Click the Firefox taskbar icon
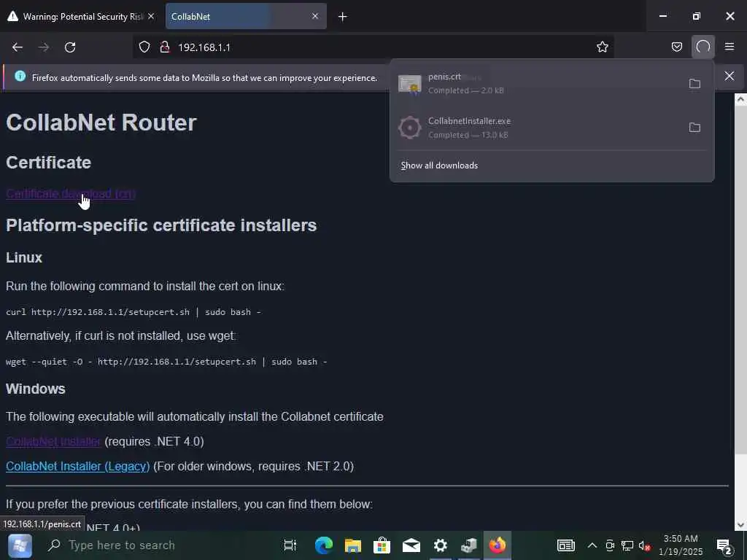 pos(498,545)
